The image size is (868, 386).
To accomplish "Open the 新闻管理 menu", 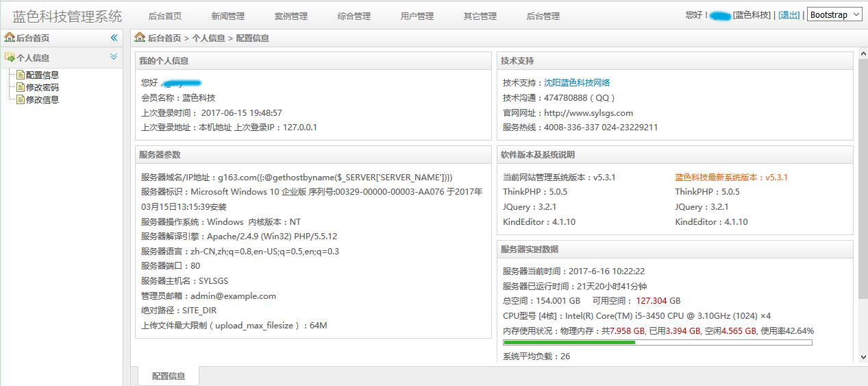I will click(227, 16).
